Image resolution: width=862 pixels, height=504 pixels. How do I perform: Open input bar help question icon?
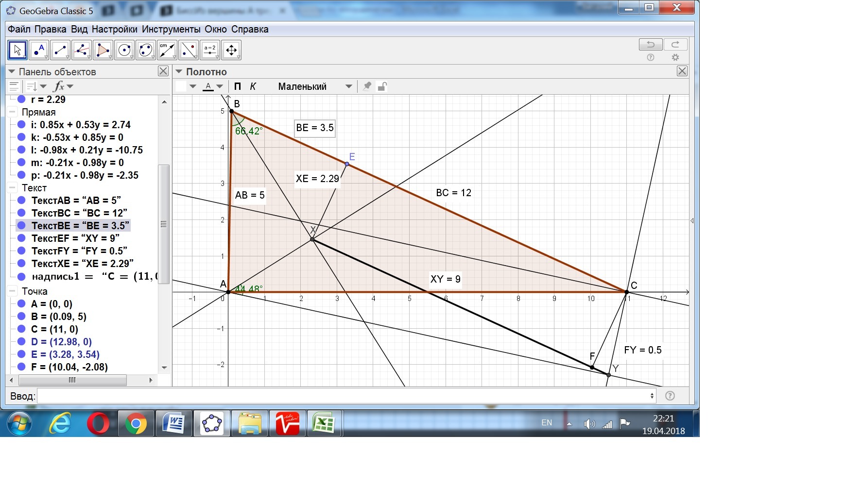click(x=670, y=396)
